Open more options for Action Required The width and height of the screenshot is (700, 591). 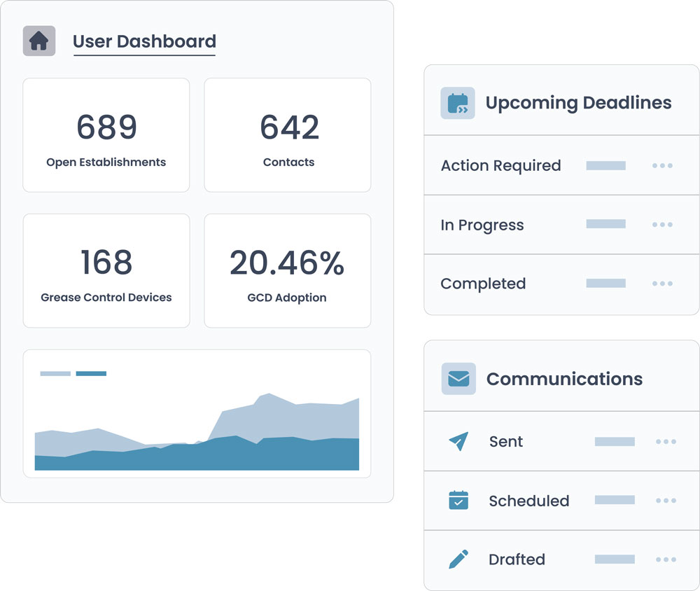click(x=662, y=166)
